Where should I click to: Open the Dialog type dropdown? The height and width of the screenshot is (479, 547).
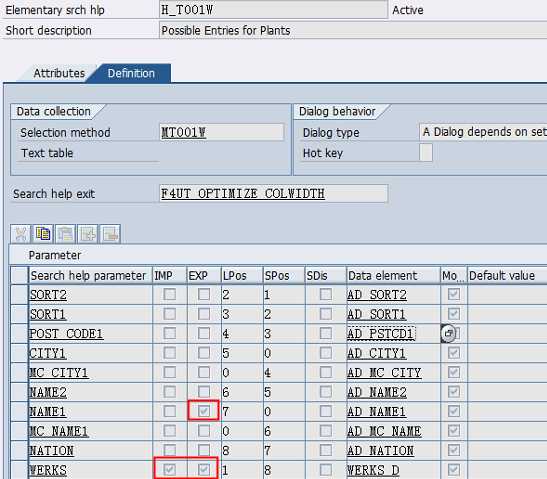483,132
